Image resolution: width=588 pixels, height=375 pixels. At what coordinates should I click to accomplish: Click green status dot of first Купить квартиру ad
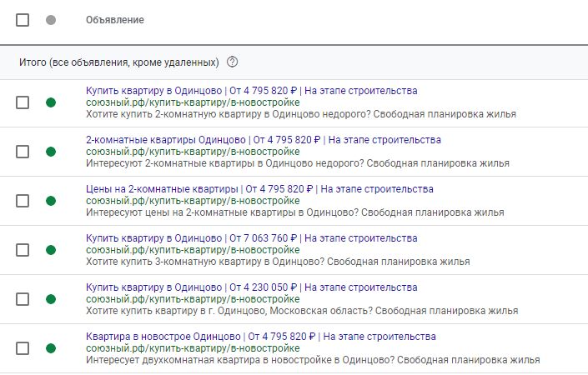[51, 102]
